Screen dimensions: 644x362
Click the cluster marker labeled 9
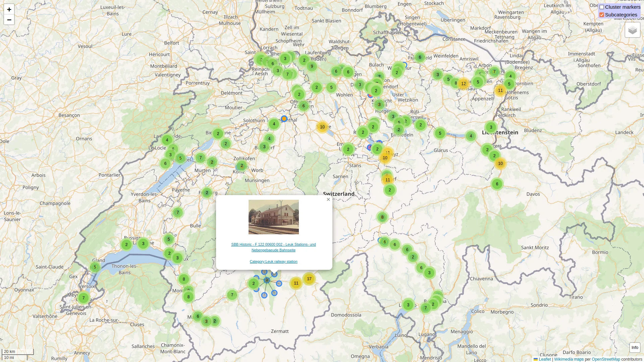pyautogui.click(x=312, y=66)
